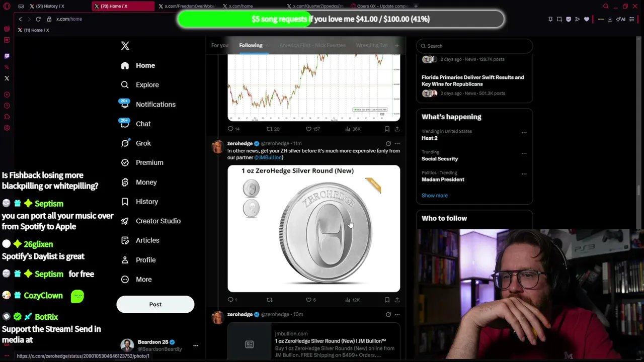The width and height of the screenshot is (644, 362).
Task: Click the x.com/home address bar
Action: point(69,19)
